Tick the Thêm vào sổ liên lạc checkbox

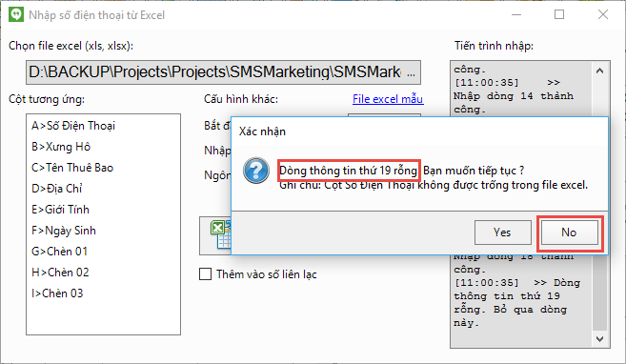pos(205,274)
